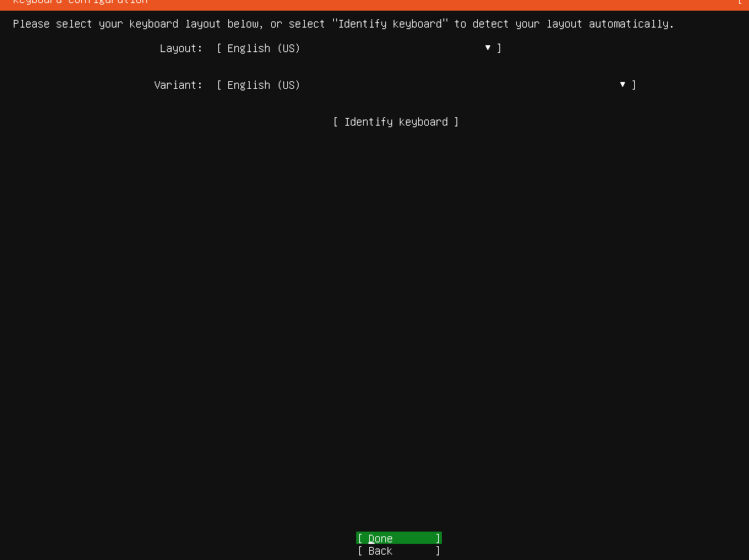Click closing bracket of Identify keyboard button
The image size is (749, 560).
(x=456, y=122)
